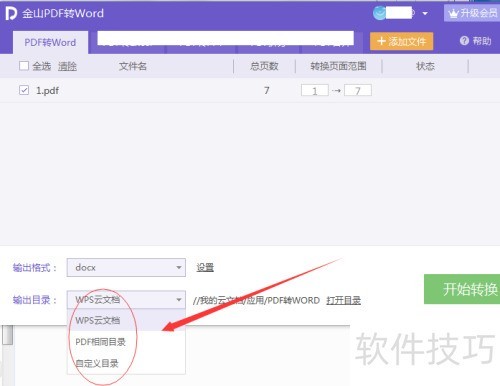Click the 升级会员 upgrade membership button
Viewport: 500px width, 386px height.
click(x=472, y=14)
